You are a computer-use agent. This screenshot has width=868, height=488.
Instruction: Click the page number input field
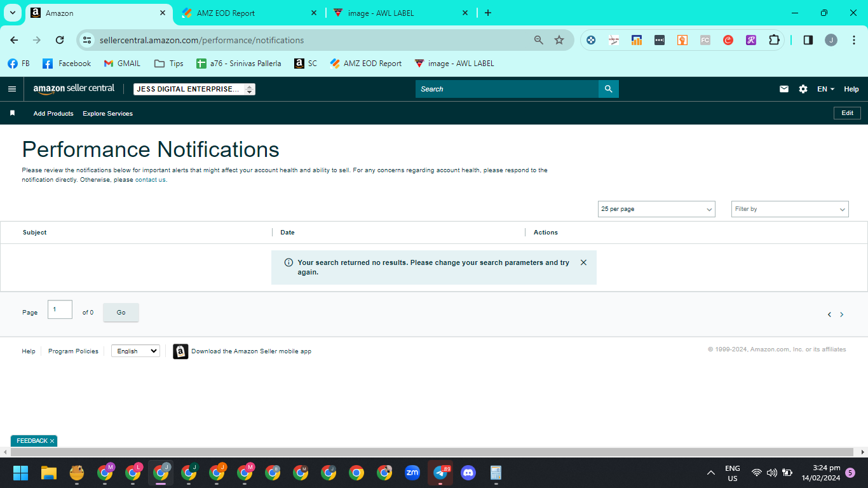60,309
